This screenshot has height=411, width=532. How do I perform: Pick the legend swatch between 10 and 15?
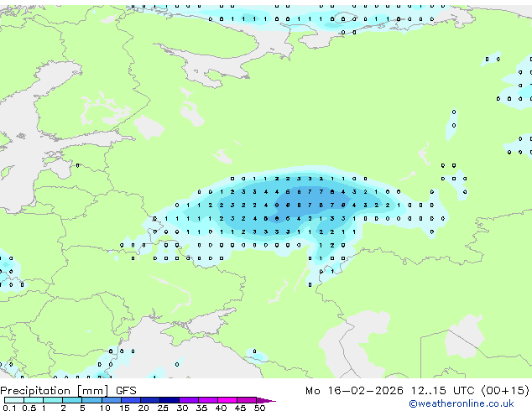111,400
